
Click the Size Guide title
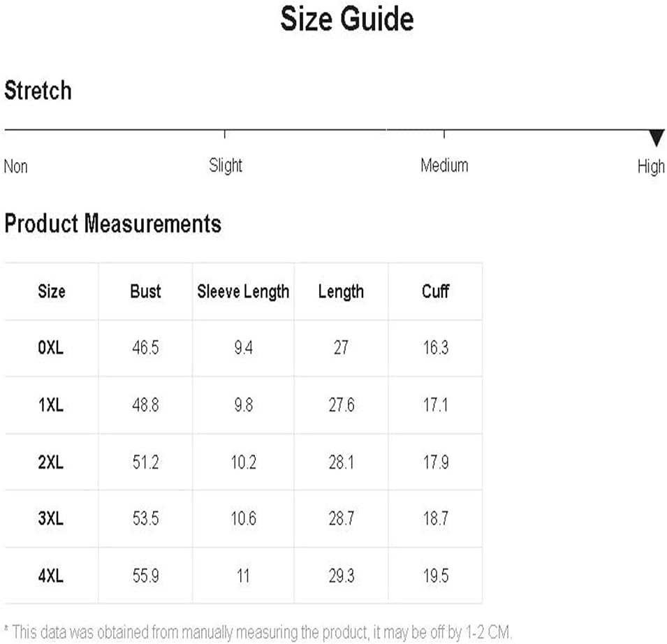347,19
